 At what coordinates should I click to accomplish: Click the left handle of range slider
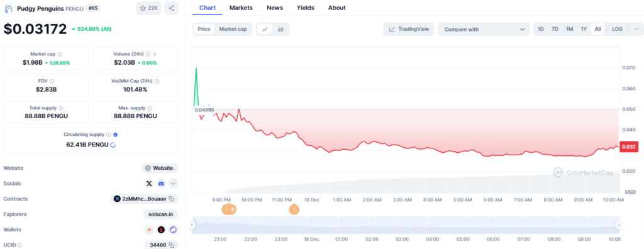(192, 225)
